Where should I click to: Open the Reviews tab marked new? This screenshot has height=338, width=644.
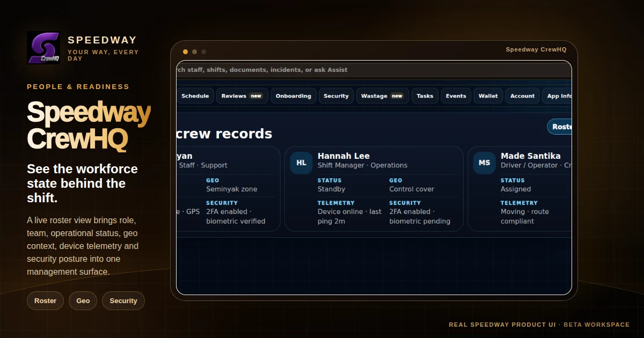pos(241,96)
